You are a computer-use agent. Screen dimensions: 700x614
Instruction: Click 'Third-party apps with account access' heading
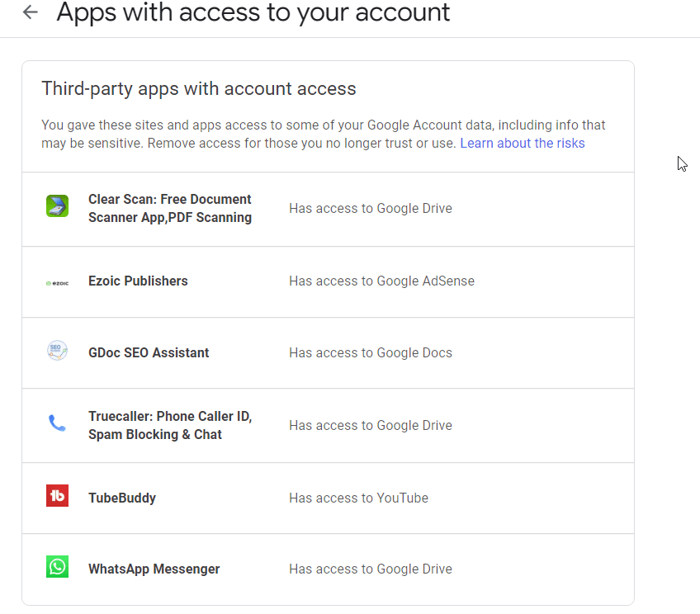tap(199, 89)
